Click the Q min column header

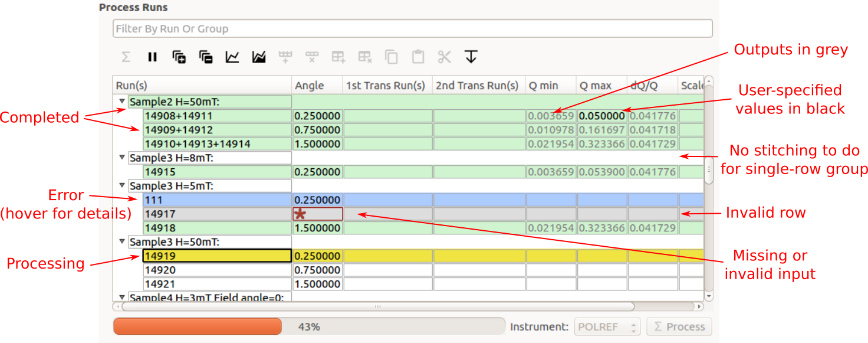pyautogui.click(x=550, y=86)
